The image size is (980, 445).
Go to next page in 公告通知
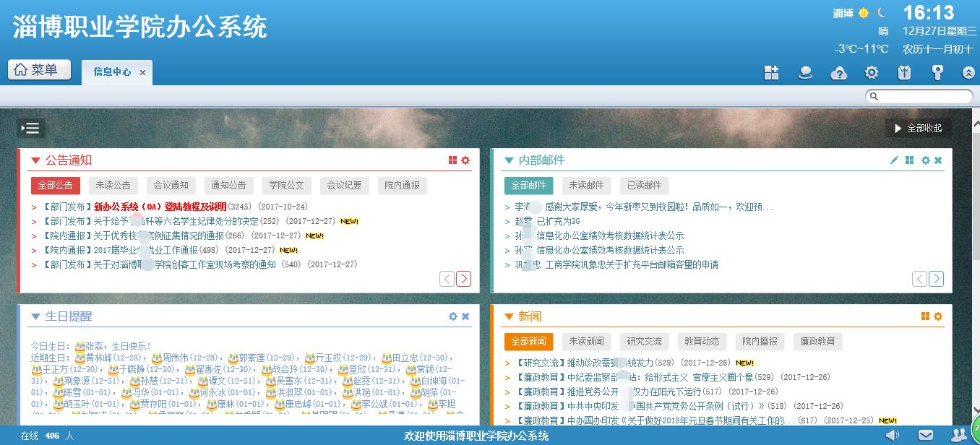[463, 279]
